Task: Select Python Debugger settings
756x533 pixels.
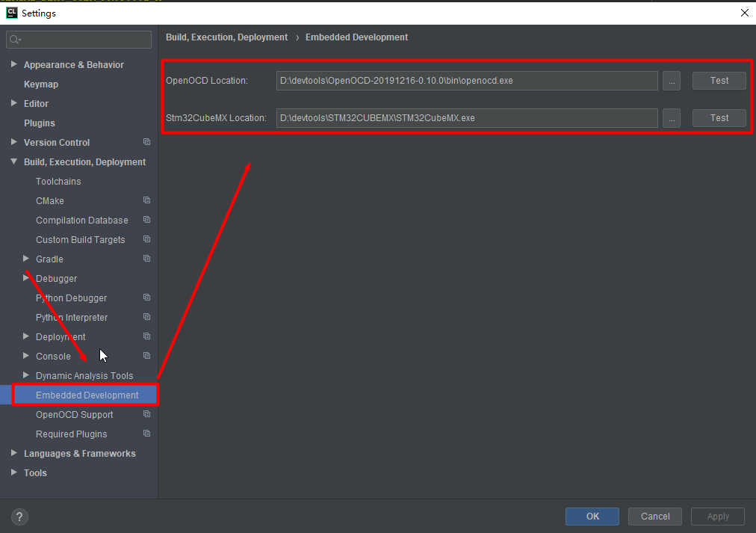Action: pyautogui.click(x=72, y=298)
